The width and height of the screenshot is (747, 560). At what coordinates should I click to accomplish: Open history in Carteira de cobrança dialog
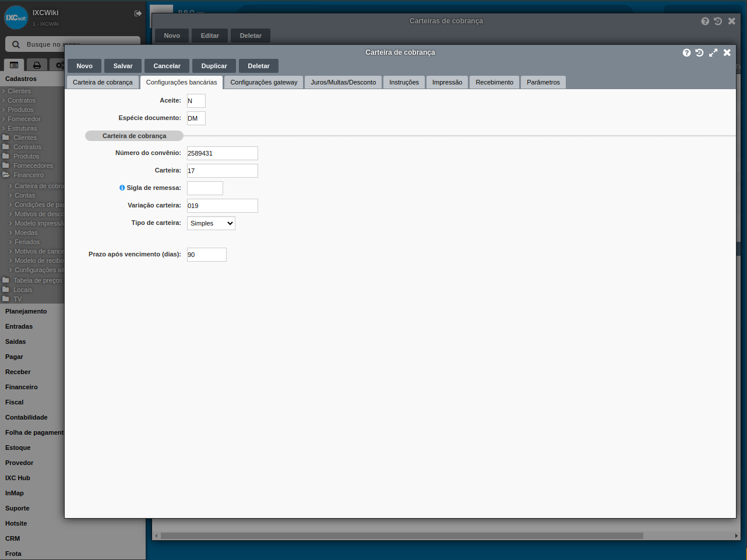click(x=699, y=52)
